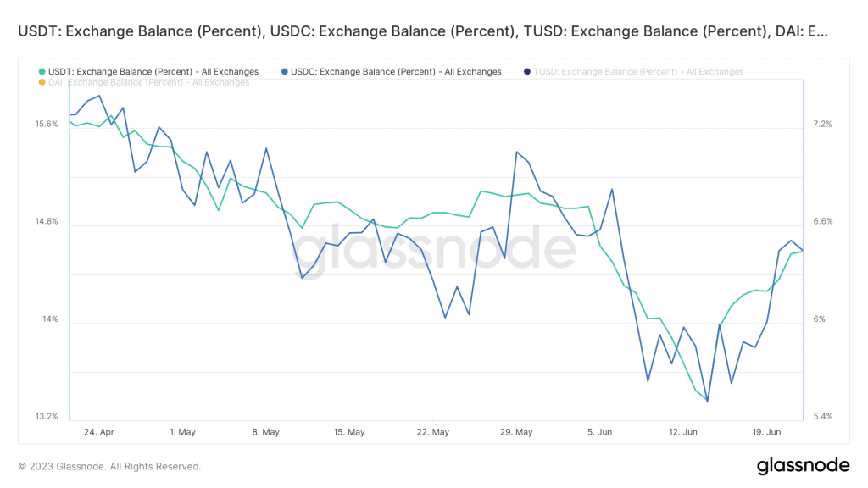Viewport: 868px width, 488px height.
Task: Select the 24. Apr date label
Action: coord(99,432)
